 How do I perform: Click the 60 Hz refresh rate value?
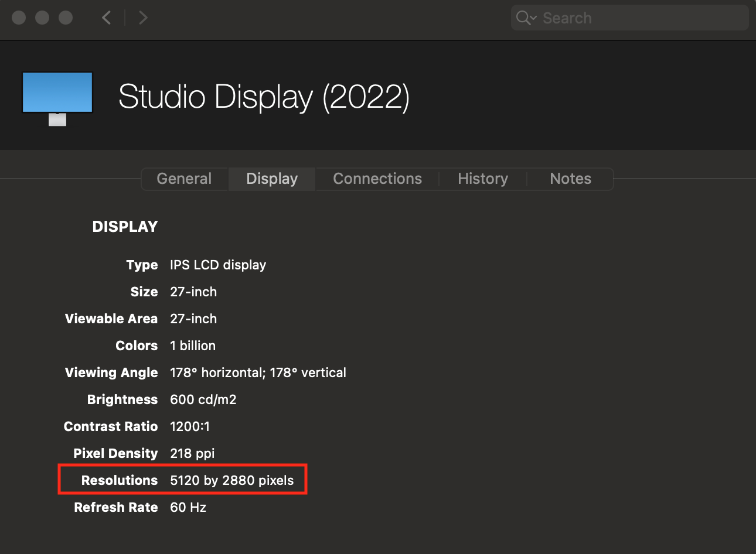(188, 507)
